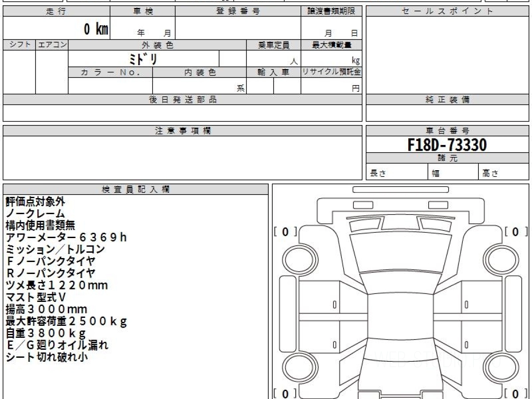Image resolution: width=532 pixels, height=399 pixels.
Task: Click the upper-right [0] tire marker
Action: (516, 232)
